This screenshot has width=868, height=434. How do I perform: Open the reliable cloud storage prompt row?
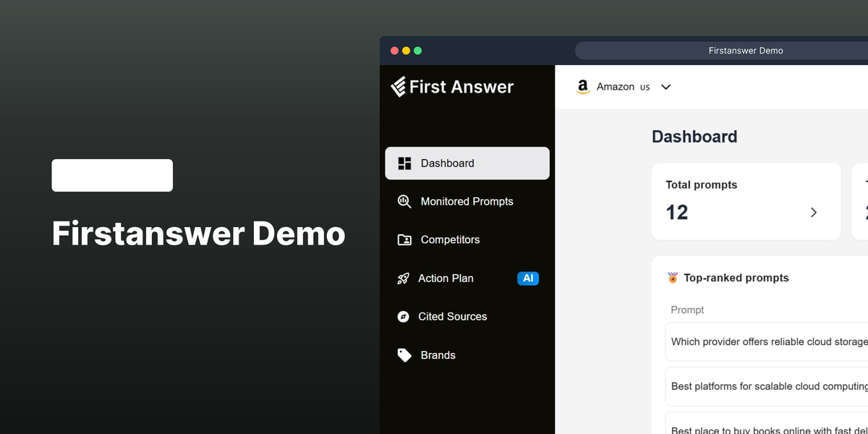click(767, 341)
